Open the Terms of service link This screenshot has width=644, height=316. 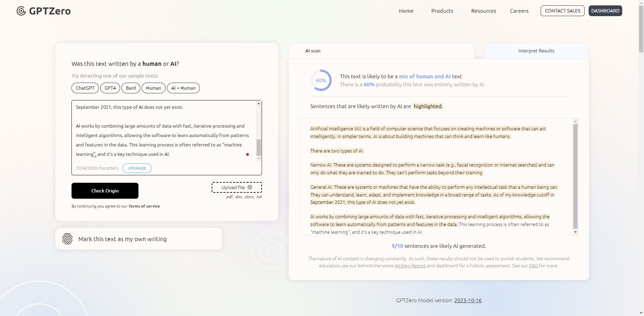point(144,206)
